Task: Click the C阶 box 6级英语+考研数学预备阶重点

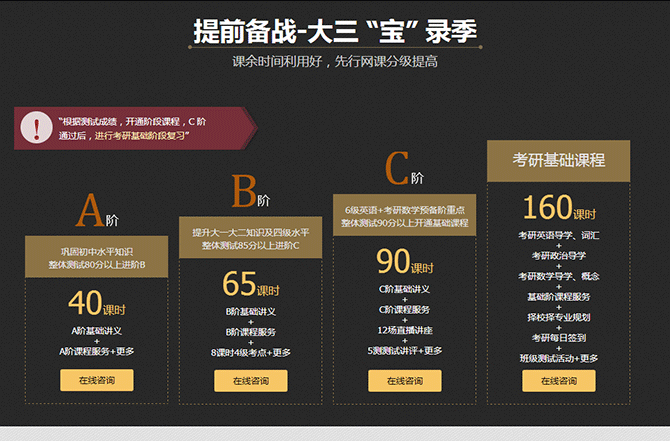Action: coord(404,216)
